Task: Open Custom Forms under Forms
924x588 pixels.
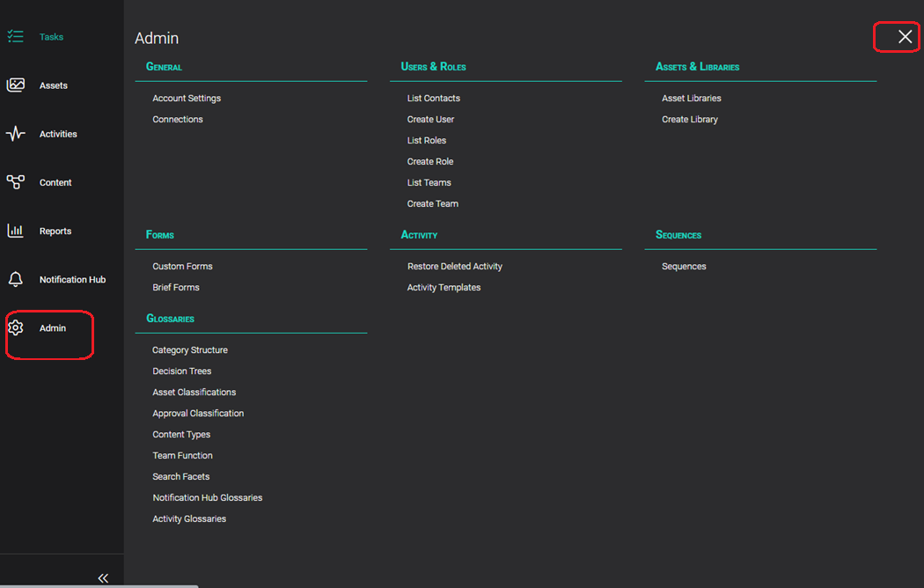Action: click(182, 267)
